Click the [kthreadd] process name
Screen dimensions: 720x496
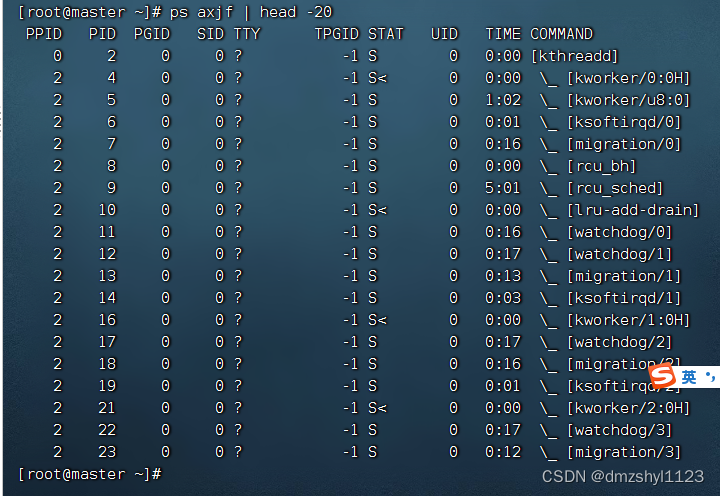coord(574,56)
